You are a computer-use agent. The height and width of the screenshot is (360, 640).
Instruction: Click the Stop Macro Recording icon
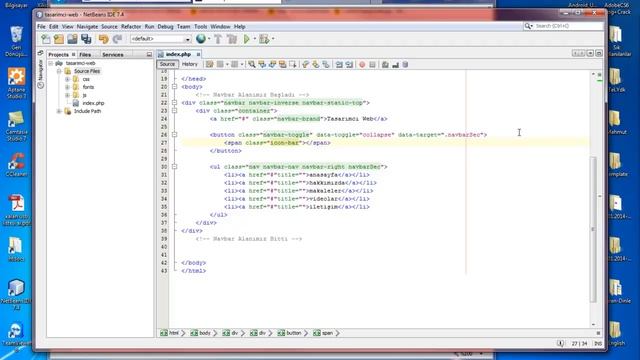pos(372,64)
